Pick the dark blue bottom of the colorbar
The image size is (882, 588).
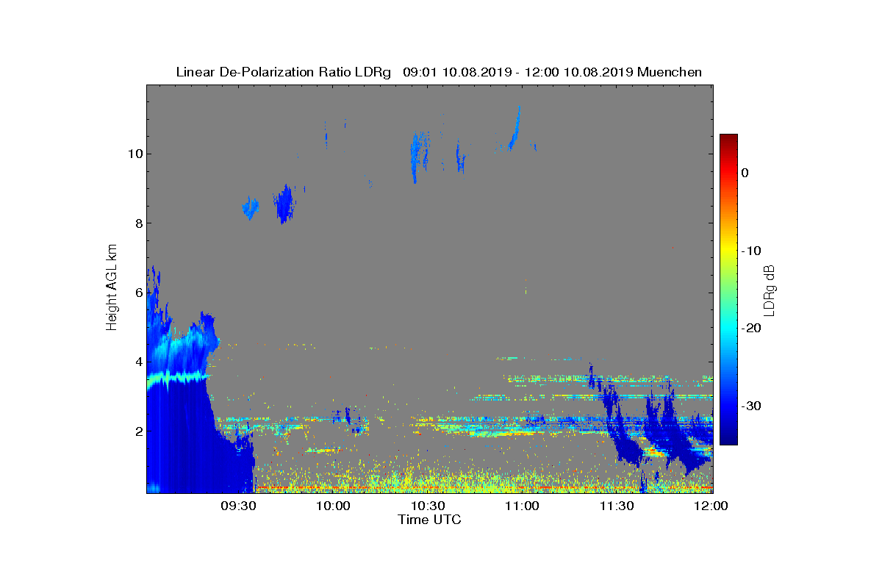[x=728, y=440]
